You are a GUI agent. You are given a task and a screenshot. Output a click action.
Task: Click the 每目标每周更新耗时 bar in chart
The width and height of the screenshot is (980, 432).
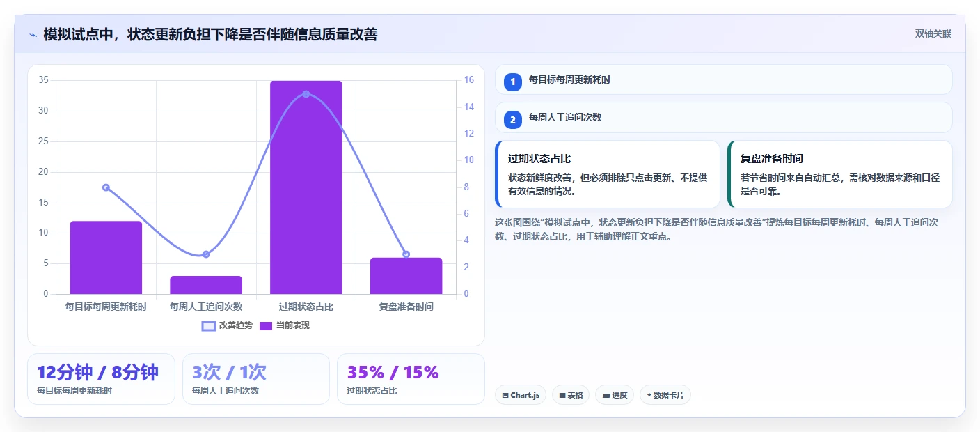coord(106,258)
